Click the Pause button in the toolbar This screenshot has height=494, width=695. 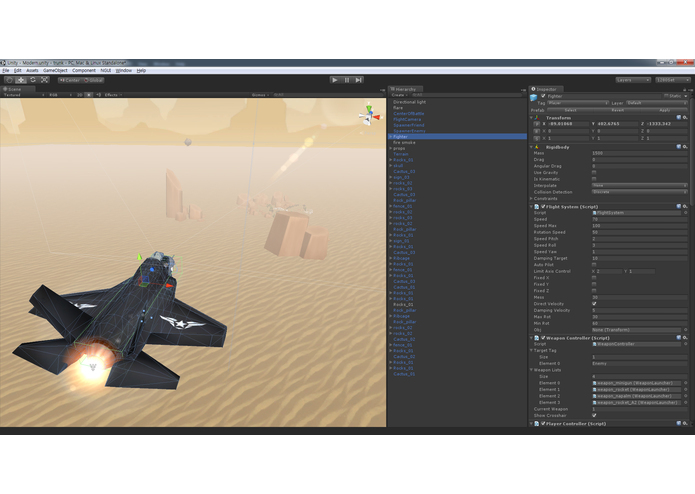point(347,80)
